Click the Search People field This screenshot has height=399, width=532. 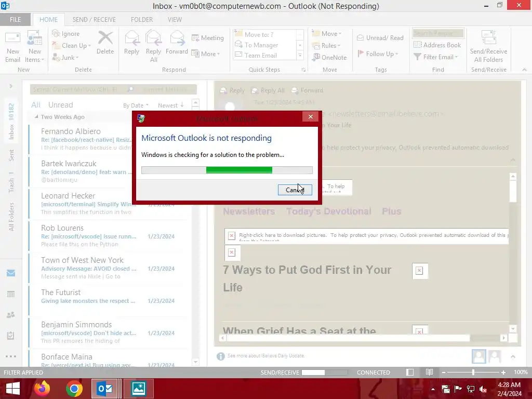click(x=437, y=33)
